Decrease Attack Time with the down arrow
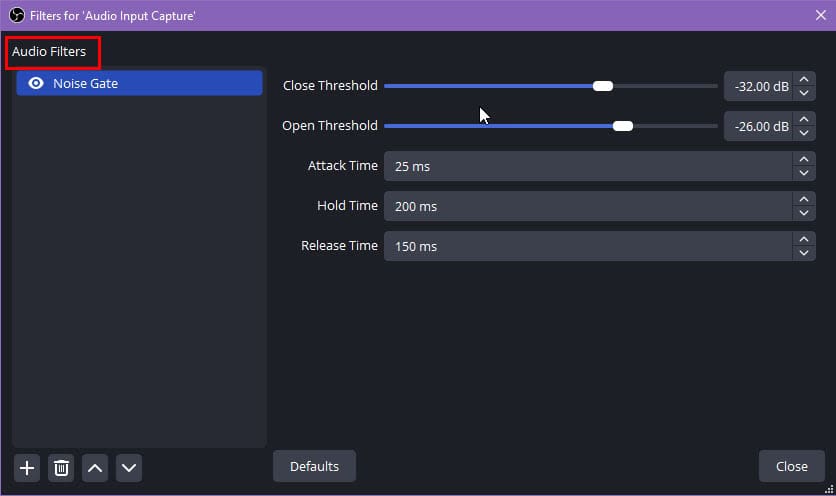The height and width of the screenshot is (496, 836). [804, 173]
